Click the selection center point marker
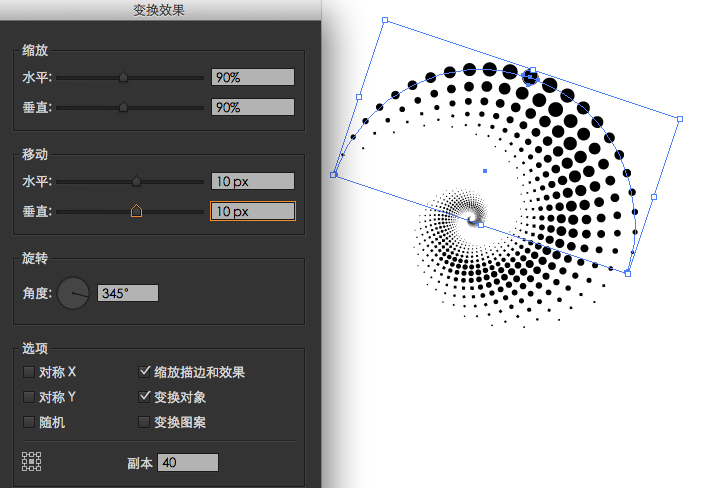The width and height of the screenshot is (710, 488). tap(485, 171)
